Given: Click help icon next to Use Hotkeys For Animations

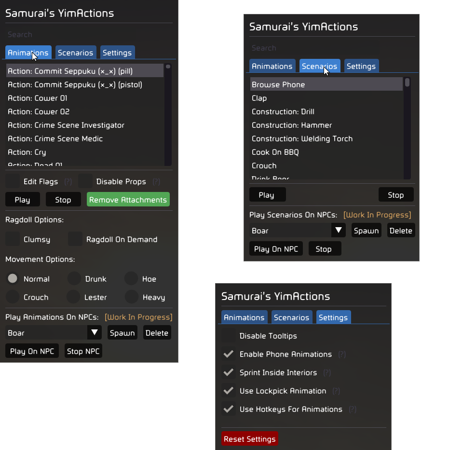Looking at the screenshot, I should 353,409.
